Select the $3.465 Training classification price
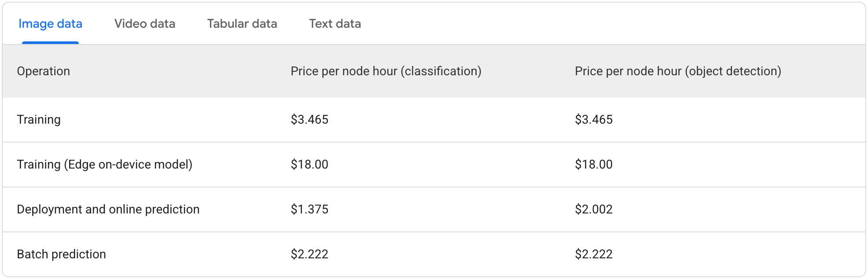Image resolution: width=868 pixels, height=279 pixels. point(309,119)
